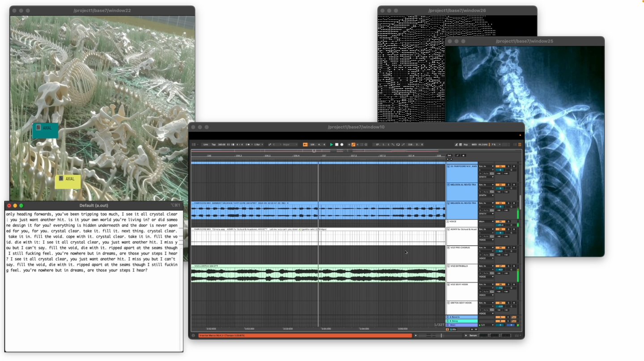Select the tempo field showing 160.00
The width and height of the screenshot is (644, 361).
point(222,144)
